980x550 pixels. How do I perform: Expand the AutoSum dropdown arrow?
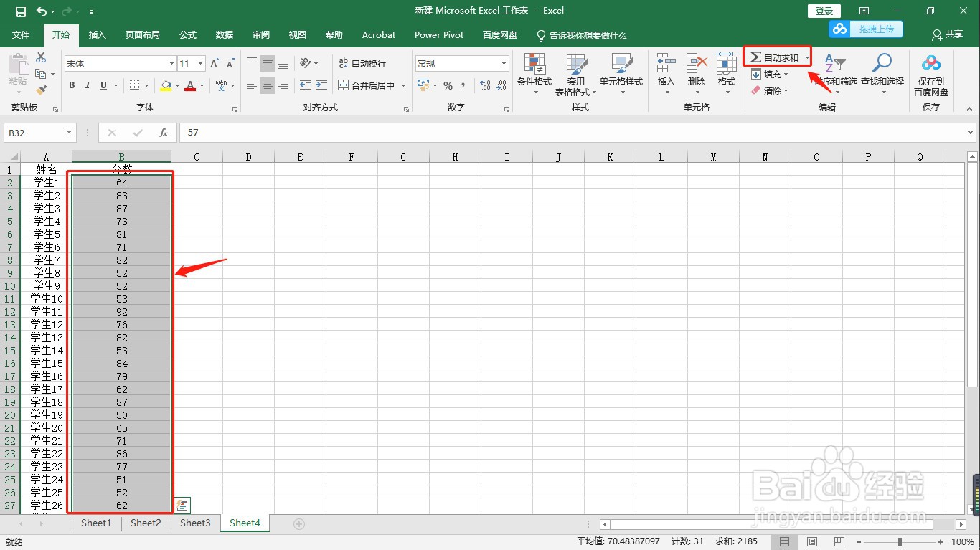(807, 57)
